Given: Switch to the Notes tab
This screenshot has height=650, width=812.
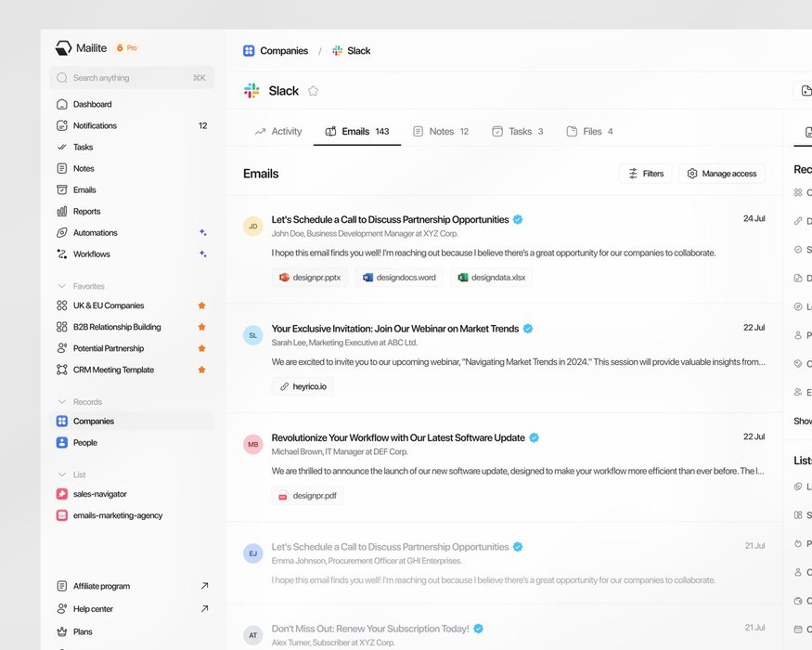Looking at the screenshot, I should (x=441, y=132).
